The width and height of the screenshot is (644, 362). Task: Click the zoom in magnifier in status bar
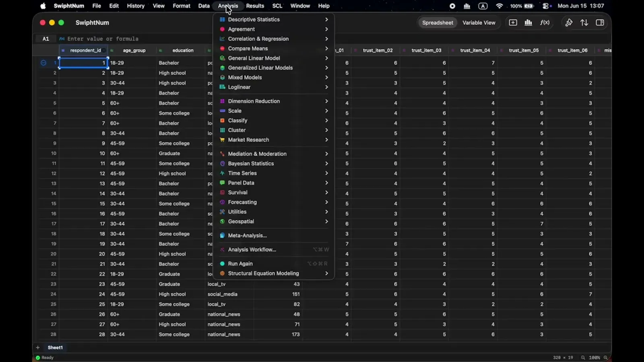click(605, 358)
